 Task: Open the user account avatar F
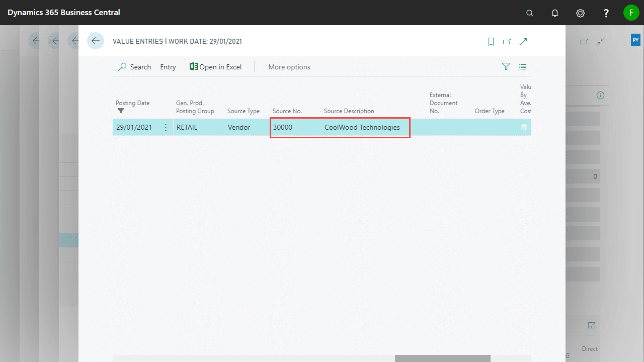click(631, 13)
